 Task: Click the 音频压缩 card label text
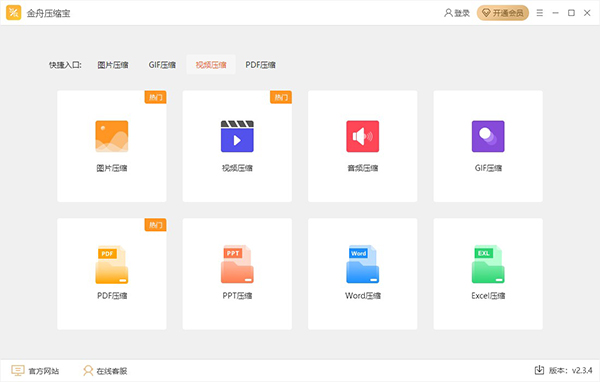coord(363,168)
